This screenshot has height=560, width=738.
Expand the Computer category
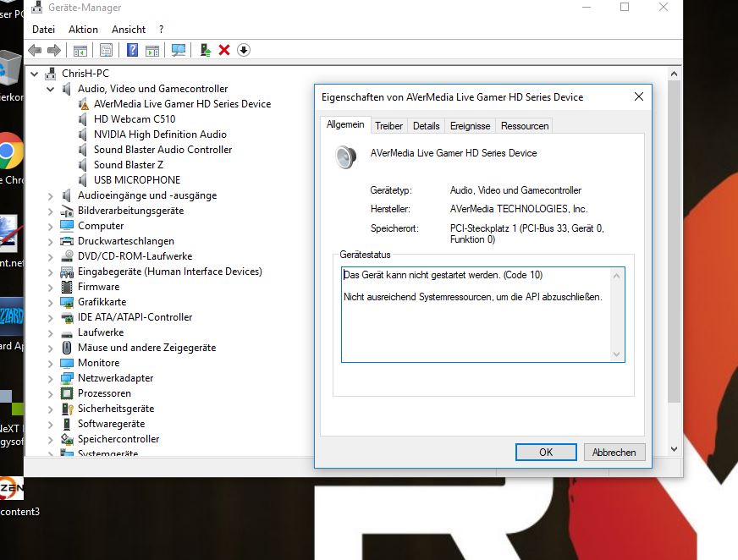tap(51, 227)
